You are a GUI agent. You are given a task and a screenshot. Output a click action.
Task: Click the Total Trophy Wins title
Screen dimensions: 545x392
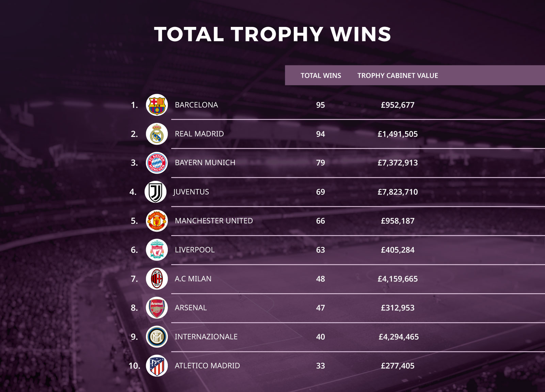click(273, 34)
